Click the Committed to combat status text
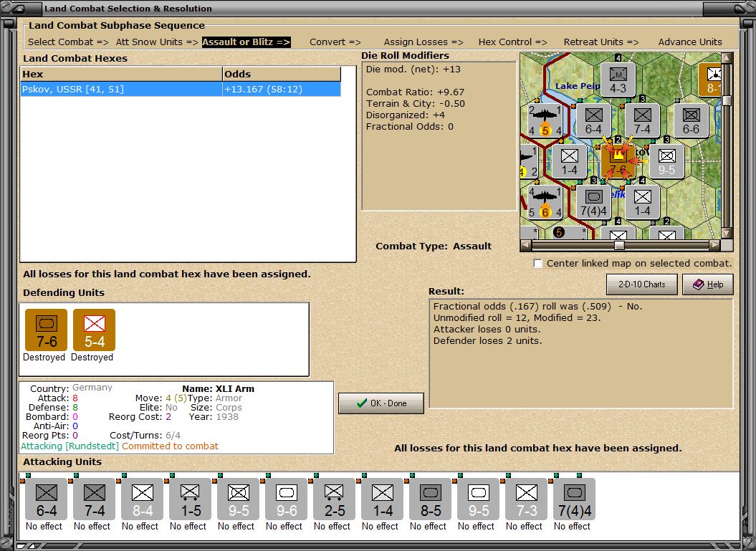The image size is (756, 551). [x=170, y=446]
